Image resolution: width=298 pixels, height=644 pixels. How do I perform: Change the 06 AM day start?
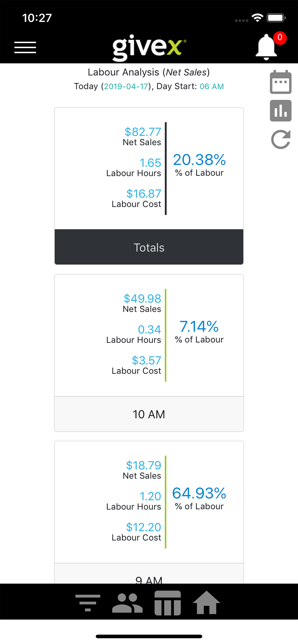[x=212, y=86]
